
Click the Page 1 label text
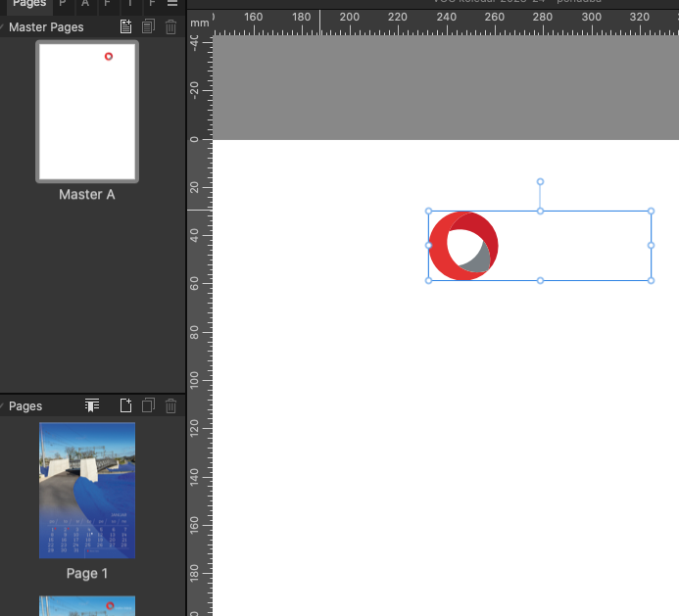87,573
